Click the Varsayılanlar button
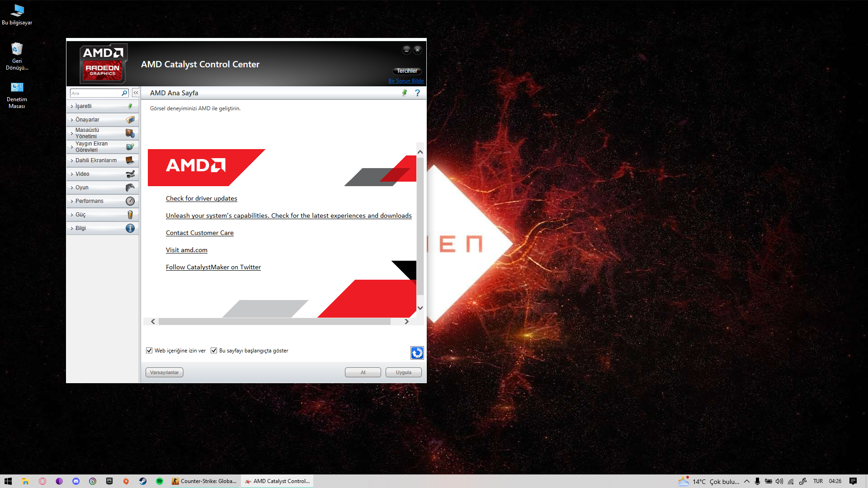Viewport: 868px width, 488px height. [165, 372]
